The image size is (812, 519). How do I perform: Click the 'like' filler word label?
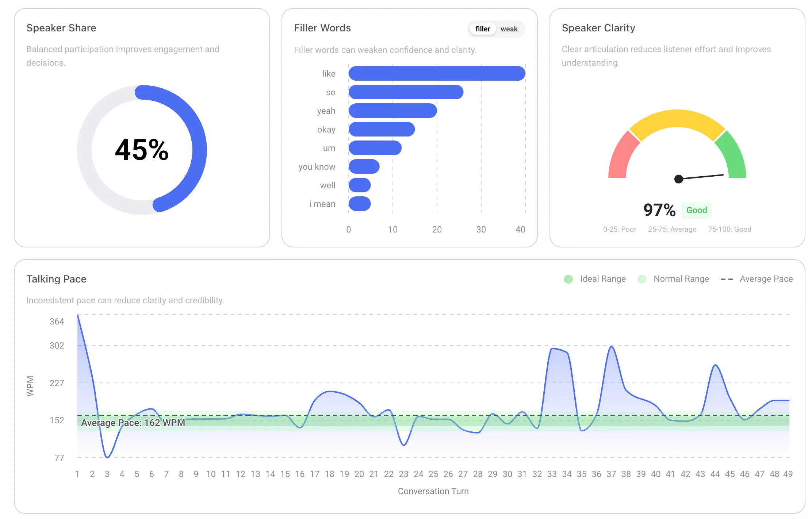(x=329, y=74)
